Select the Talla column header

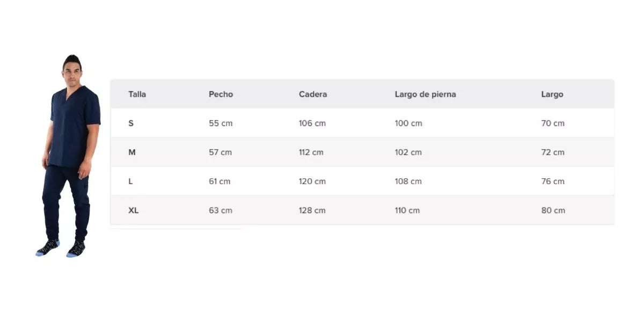(x=137, y=94)
